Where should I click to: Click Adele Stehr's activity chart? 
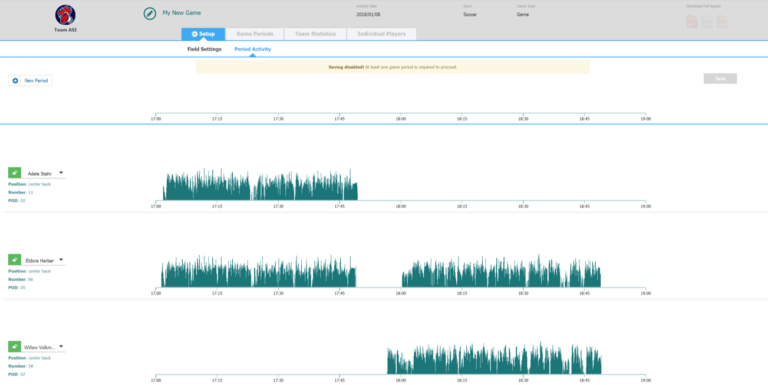260,185
